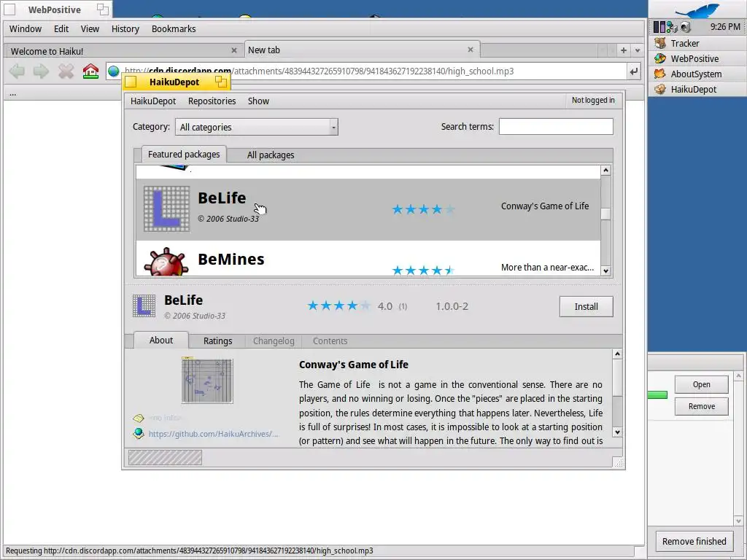
Task: Click the 9:26 PM clock
Action: 725,27
